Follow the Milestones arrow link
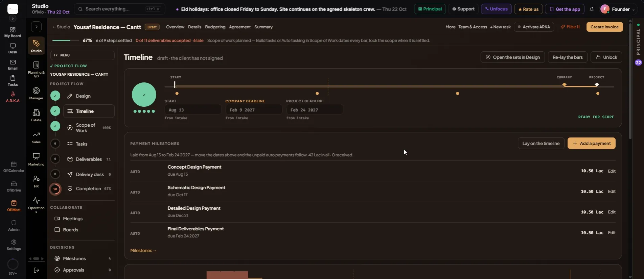 click(x=143, y=251)
